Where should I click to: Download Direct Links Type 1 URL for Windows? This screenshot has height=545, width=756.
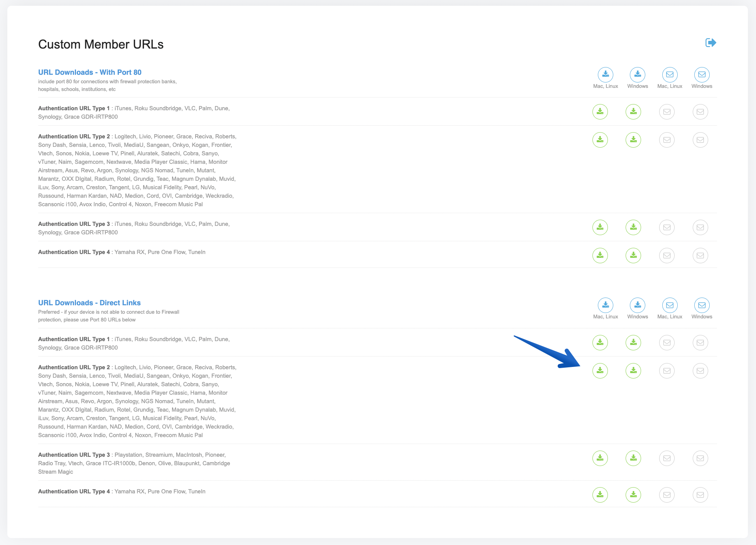tap(633, 343)
